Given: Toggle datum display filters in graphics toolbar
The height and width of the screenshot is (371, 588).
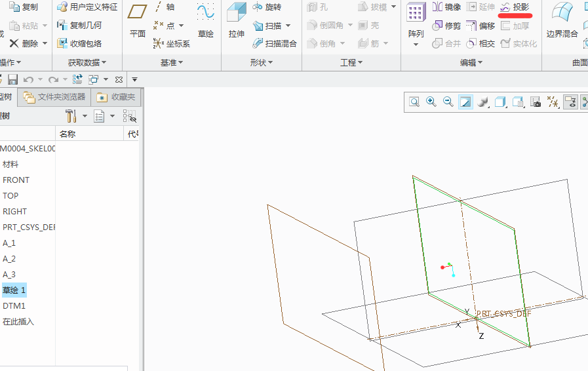Looking at the screenshot, I should click(553, 102).
